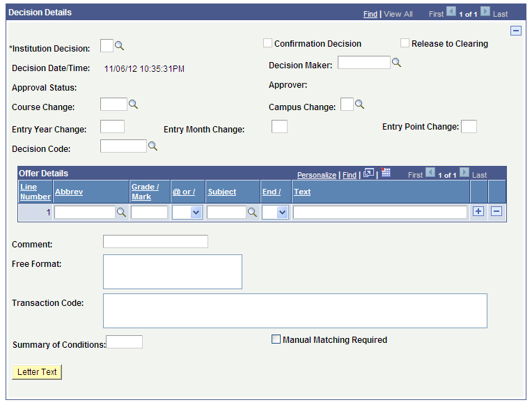Focus the Campus Change field
The height and width of the screenshot is (407, 532).
tap(347, 105)
